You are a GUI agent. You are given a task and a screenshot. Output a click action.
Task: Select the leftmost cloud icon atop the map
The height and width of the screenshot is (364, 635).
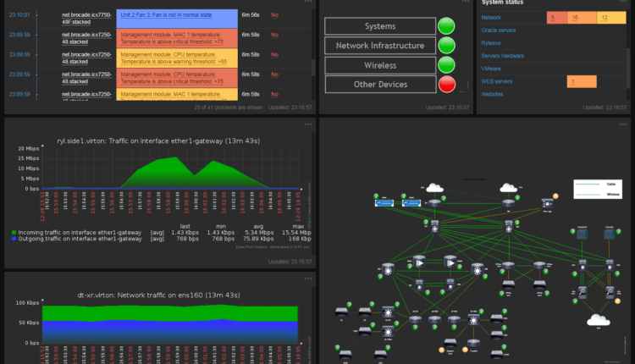[x=434, y=188]
